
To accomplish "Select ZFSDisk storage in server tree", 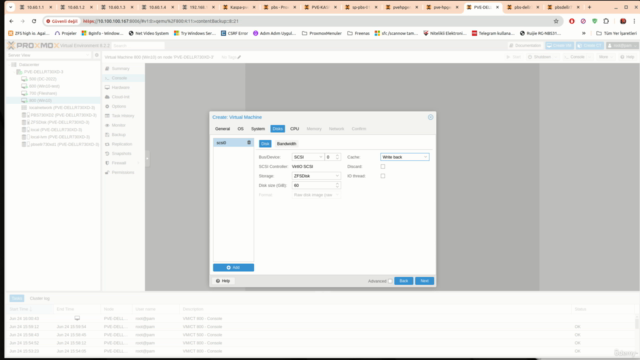I will 60,122.
